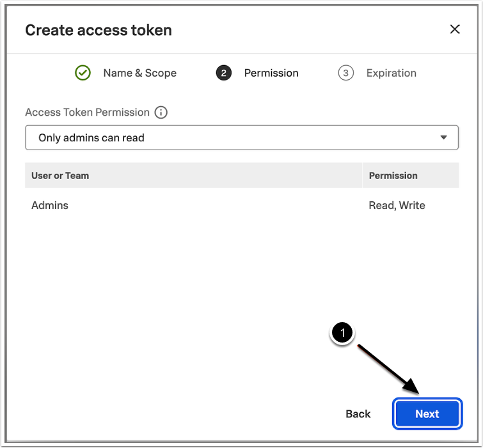Click the step 3 number circle

(346, 73)
